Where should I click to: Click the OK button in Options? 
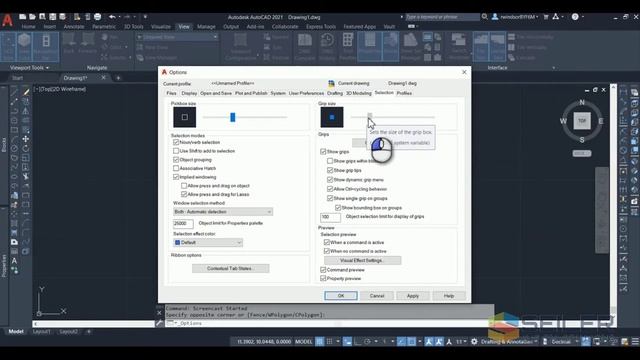341,296
